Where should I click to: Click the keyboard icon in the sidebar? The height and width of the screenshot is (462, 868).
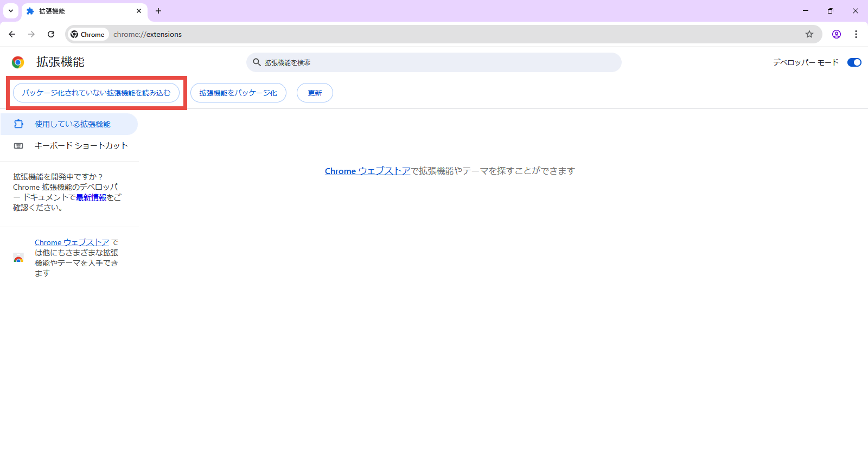[18, 146]
